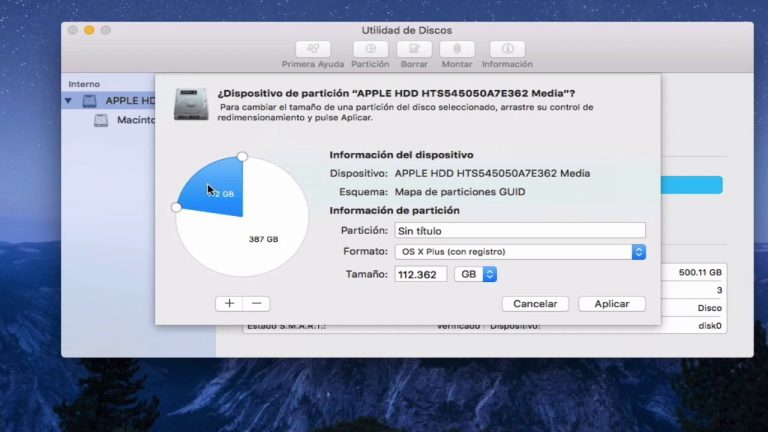Open the Formato dropdown OS X Plus

520,252
